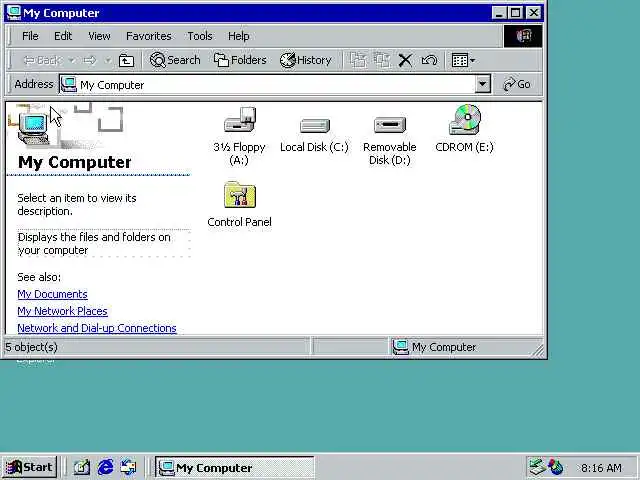Click the My Computer taskbar button
Image resolution: width=640 pixels, height=480 pixels.
point(234,467)
